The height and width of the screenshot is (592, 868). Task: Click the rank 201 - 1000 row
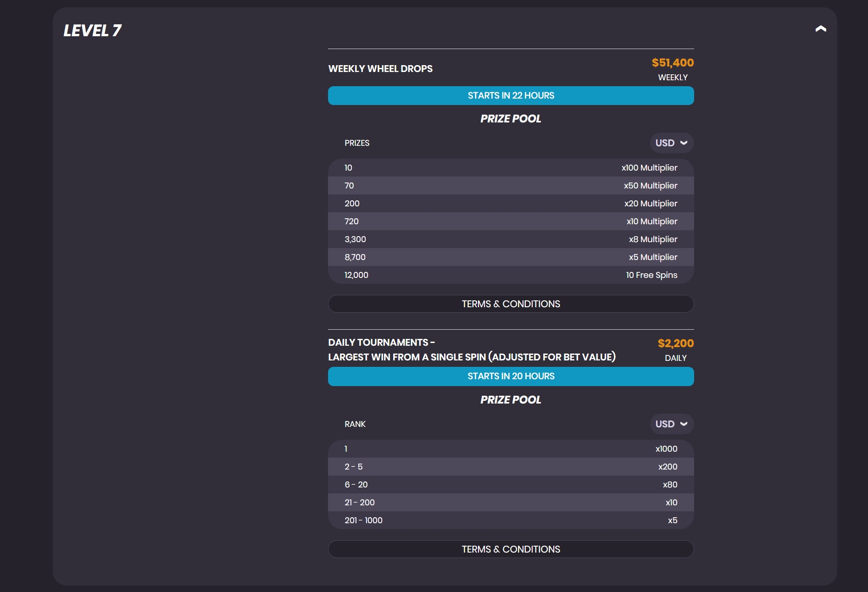click(x=511, y=520)
